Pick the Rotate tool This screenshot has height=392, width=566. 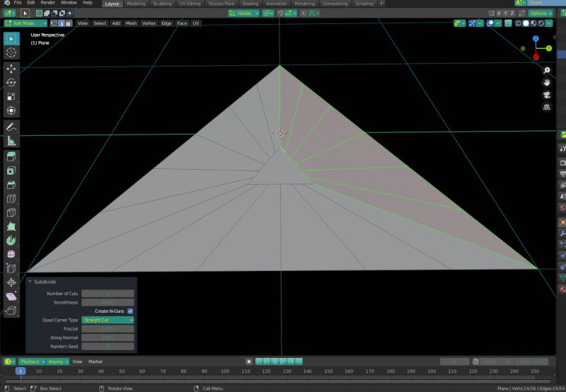tap(11, 83)
